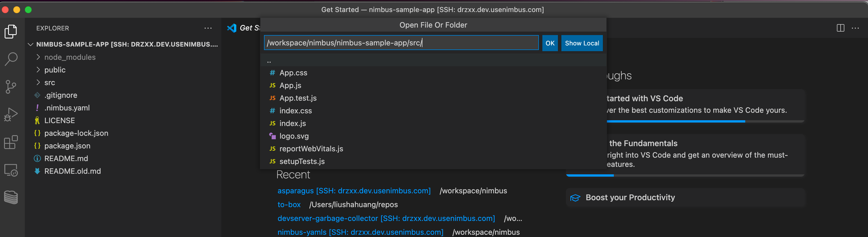
Task: Open the Remote Explorer view
Action: pyautogui.click(x=11, y=170)
